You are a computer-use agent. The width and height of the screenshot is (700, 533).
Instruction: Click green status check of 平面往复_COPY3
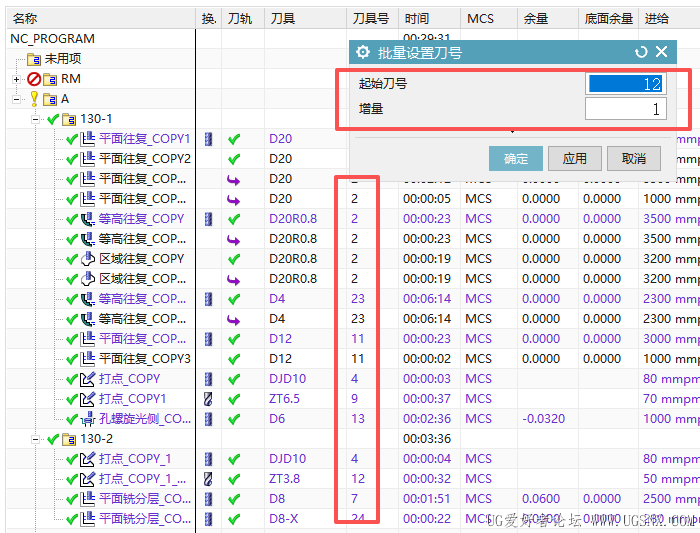71,359
